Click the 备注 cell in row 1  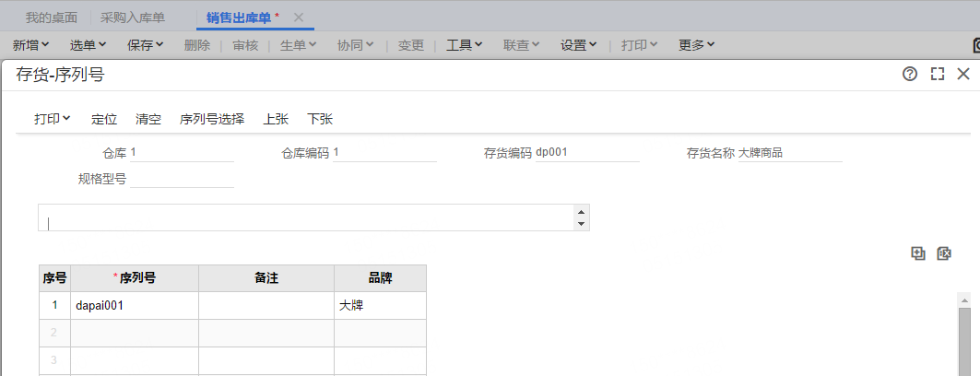266,305
